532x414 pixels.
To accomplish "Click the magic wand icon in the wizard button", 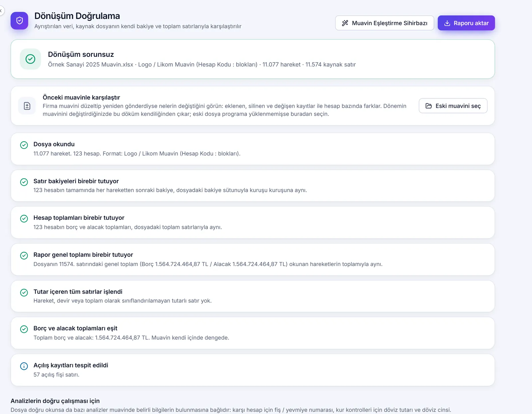I will coord(345,23).
